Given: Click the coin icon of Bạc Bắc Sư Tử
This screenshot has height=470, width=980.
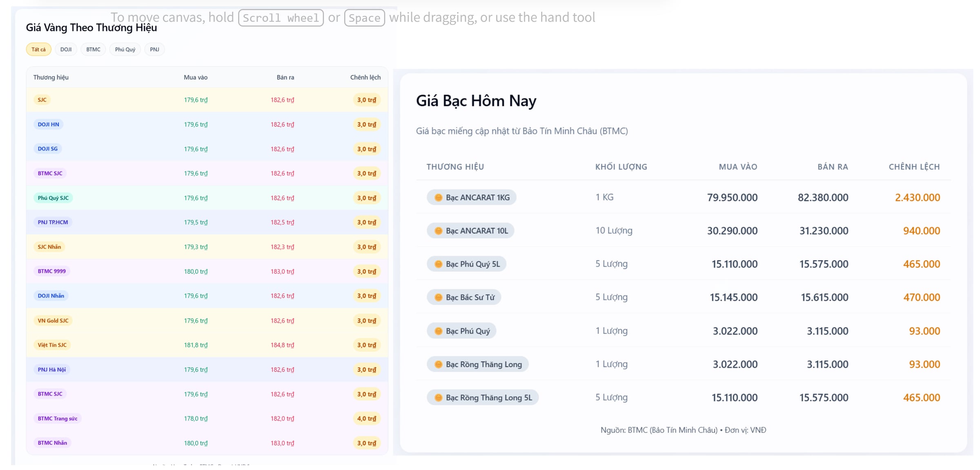Looking at the screenshot, I should [438, 297].
